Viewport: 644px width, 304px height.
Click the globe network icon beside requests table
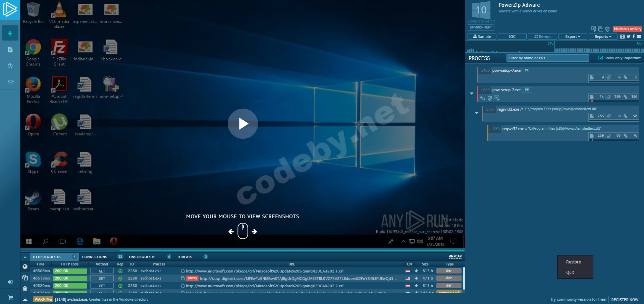coord(25,267)
